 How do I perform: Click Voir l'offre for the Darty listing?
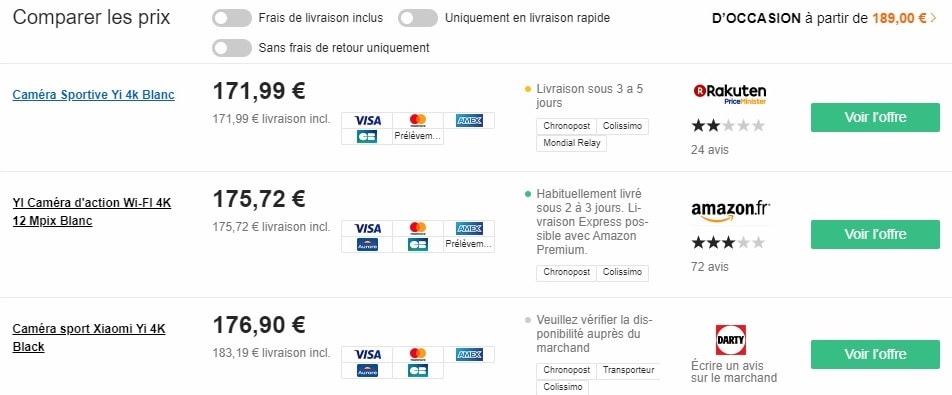875,354
